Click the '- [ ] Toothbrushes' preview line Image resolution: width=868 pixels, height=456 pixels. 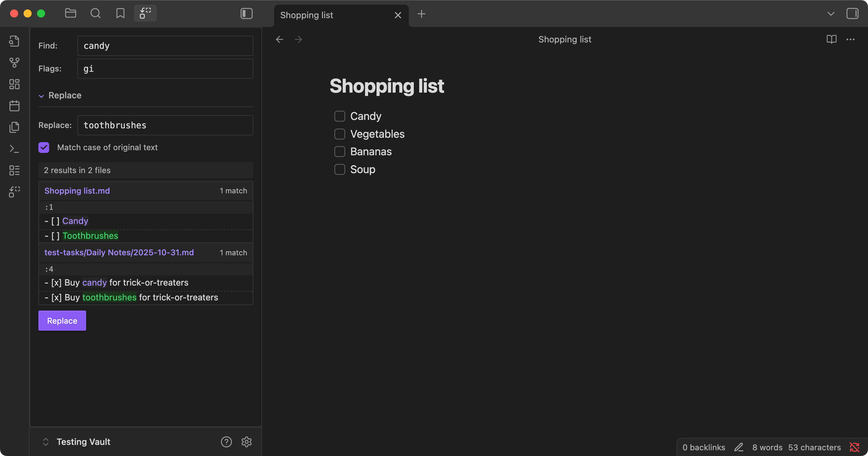pos(146,236)
